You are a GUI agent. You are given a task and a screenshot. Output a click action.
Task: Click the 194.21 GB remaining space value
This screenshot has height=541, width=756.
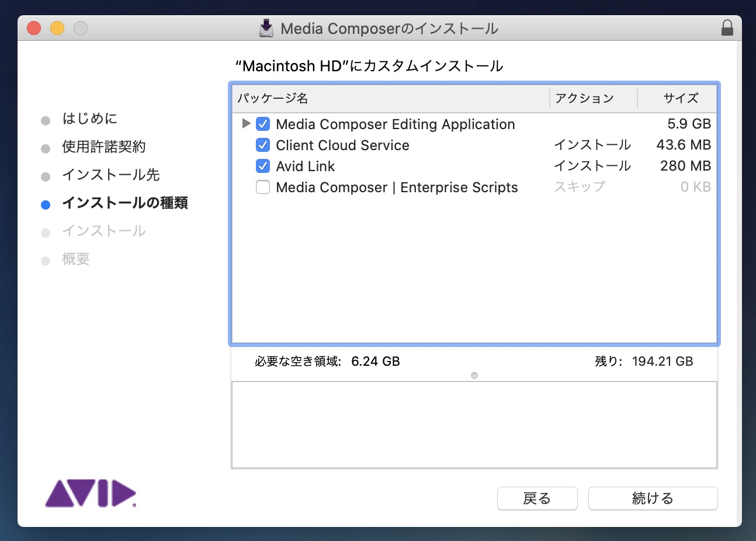pos(663,362)
